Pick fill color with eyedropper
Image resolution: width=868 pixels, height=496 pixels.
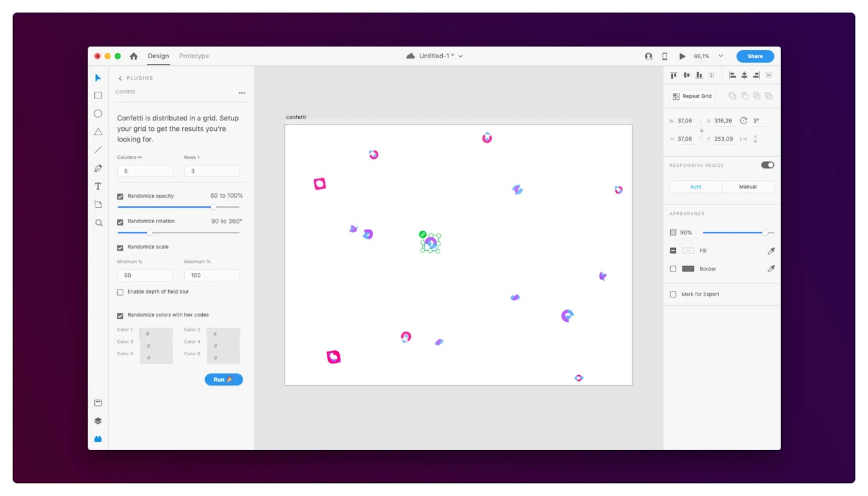point(771,251)
